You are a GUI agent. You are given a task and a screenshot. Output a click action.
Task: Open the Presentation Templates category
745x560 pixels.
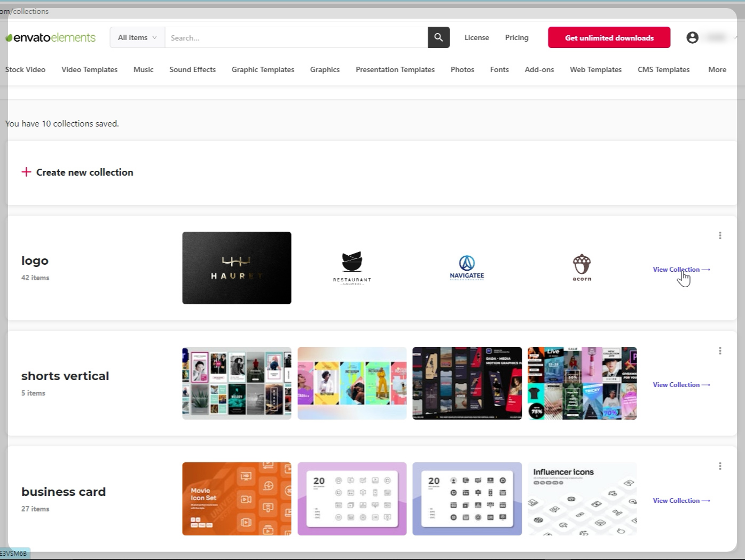pyautogui.click(x=395, y=69)
